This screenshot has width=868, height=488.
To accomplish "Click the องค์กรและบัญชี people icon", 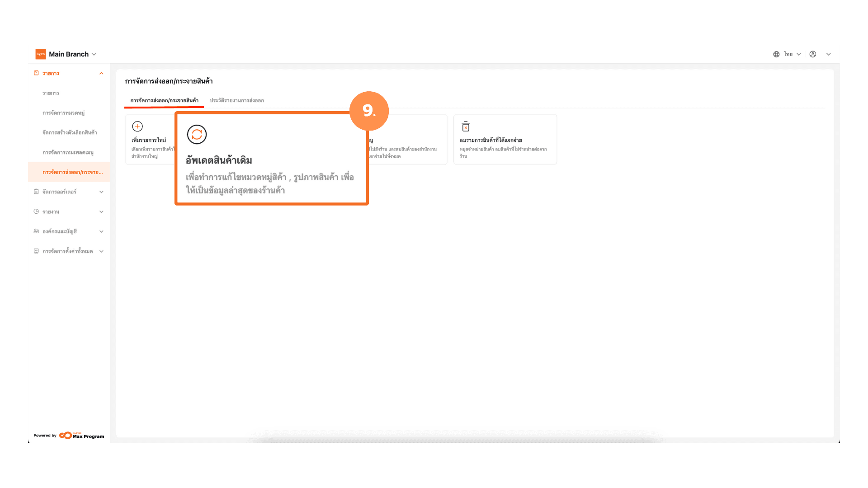I will (x=36, y=231).
